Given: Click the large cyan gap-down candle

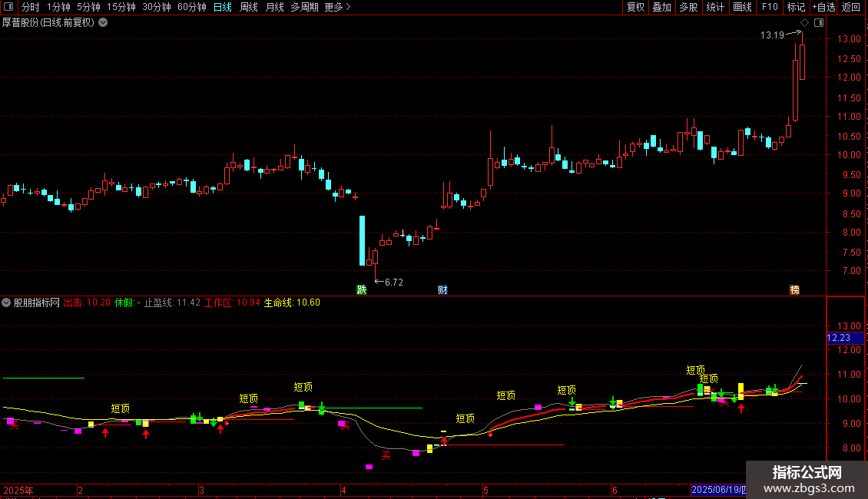Looking at the screenshot, I should (362, 240).
